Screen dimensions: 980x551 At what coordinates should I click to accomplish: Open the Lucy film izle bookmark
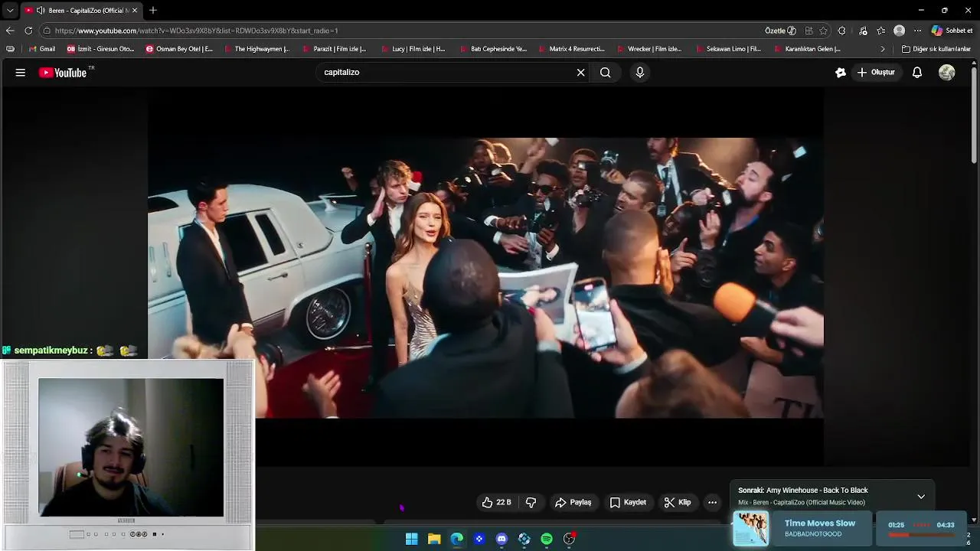(413, 49)
